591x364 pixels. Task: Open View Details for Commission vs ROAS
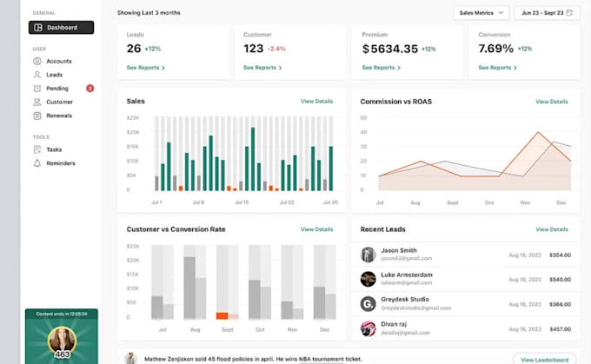tap(552, 102)
